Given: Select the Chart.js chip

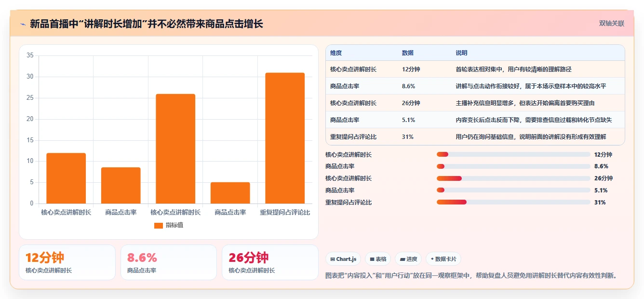Looking at the screenshot, I should pos(343,259).
